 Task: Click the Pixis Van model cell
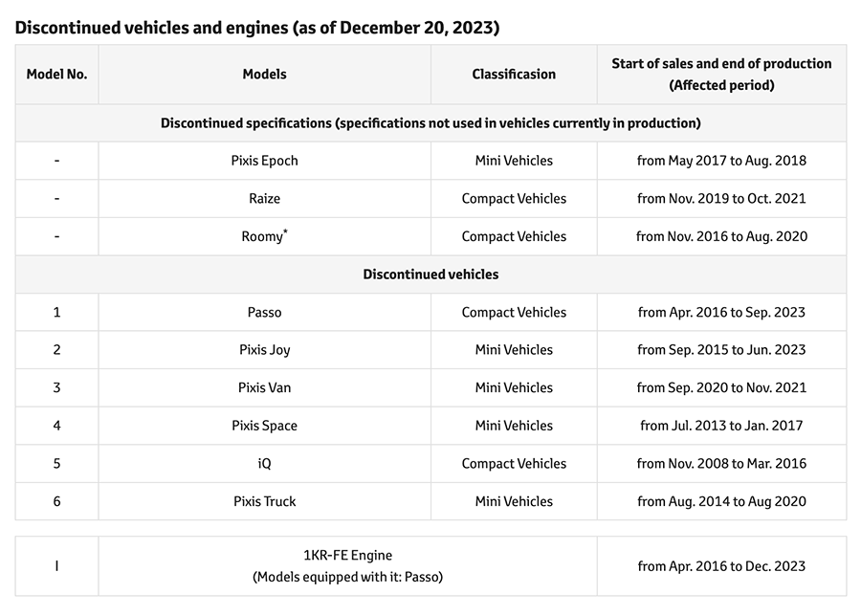pyautogui.click(x=264, y=387)
